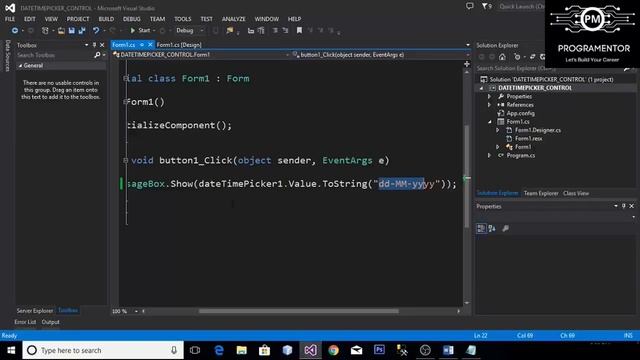The image size is (640, 360).
Task: Switch to the Server Explorer tab
Action: (35, 311)
